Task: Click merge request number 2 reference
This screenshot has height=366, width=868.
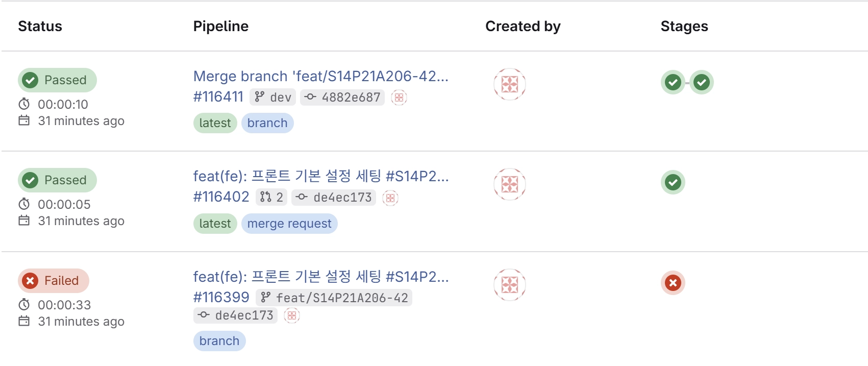Action: 271,198
